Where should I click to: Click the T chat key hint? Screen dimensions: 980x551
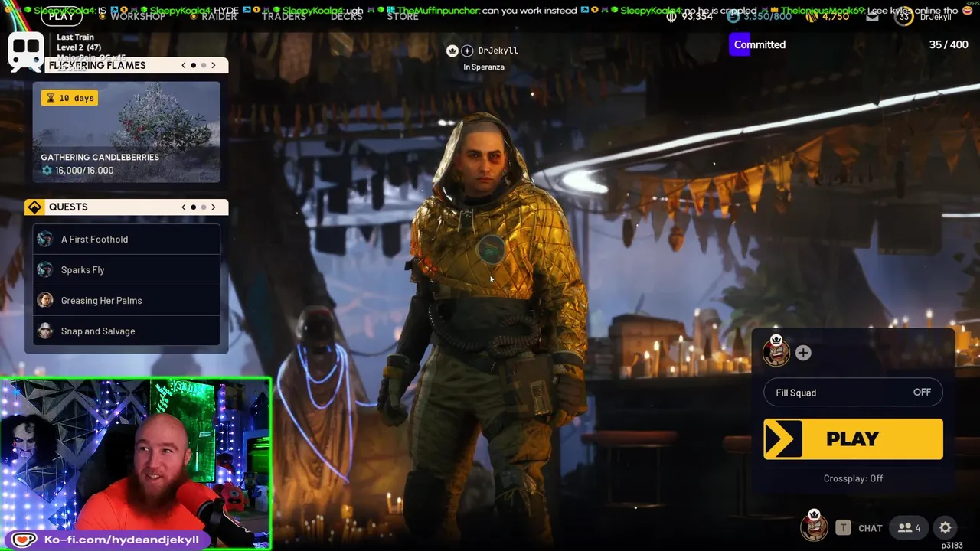843,527
